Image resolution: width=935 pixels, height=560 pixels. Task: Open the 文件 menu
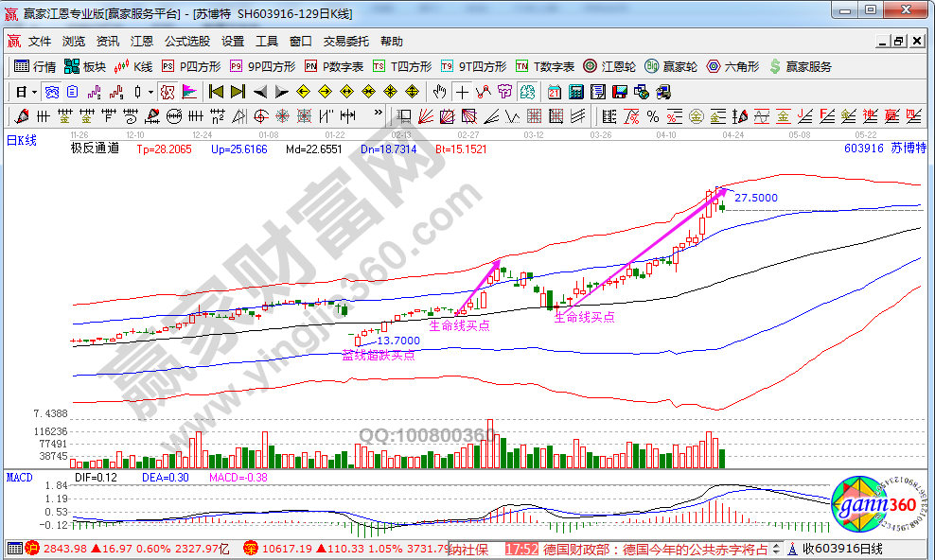pyautogui.click(x=40, y=41)
